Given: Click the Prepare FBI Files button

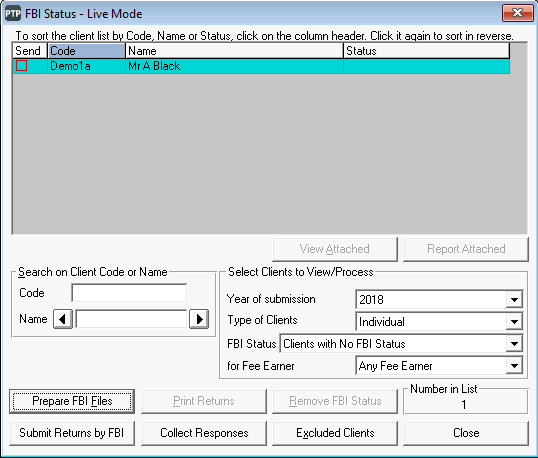Looking at the screenshot, I should [x=72, y=401].
